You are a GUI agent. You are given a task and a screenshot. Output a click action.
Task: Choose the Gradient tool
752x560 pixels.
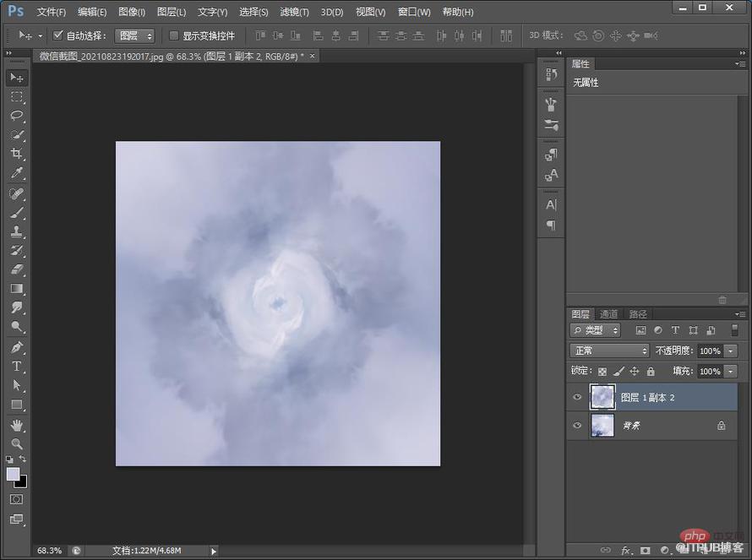(x=17, y=289)
